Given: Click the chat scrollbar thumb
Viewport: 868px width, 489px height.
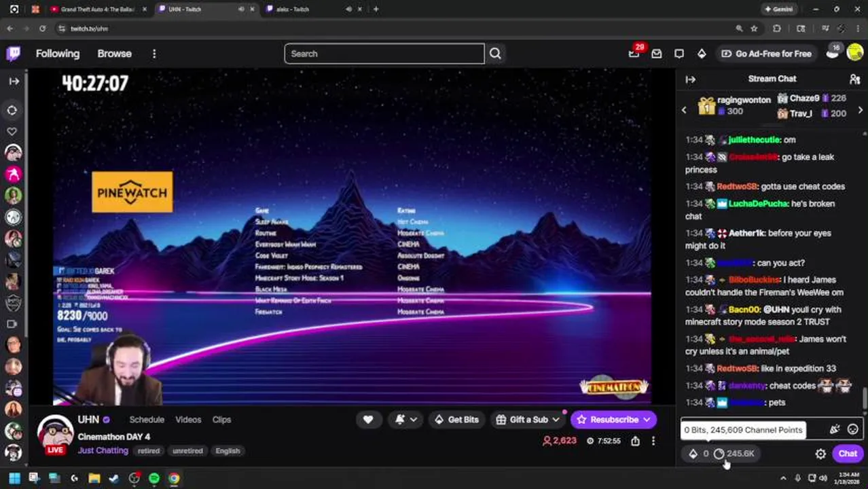Looking at the screenshot, I should pyautogui.click(x=865, y=399).
